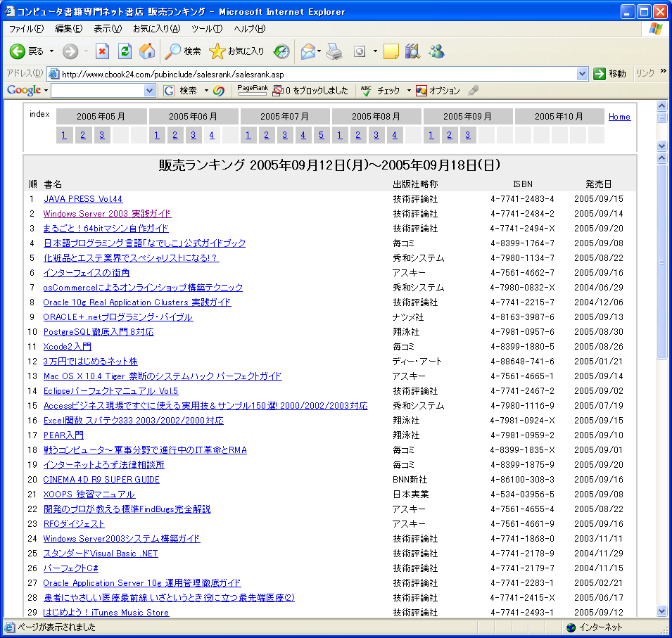Viewport: 672px width, 638px height.
Task: Click the Research books icon
Action: (413, 52)
